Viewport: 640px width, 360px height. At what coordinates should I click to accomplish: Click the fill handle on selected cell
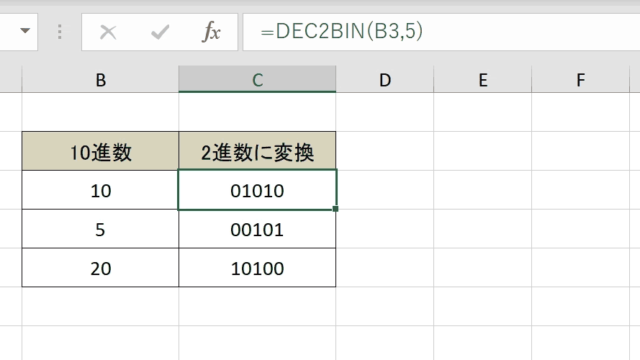click(x=336, y=209)
